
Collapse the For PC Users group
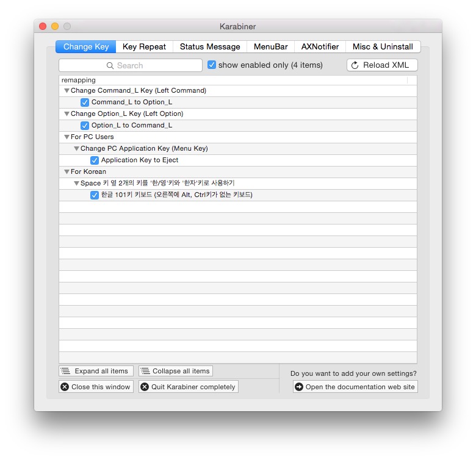coord(67,137)
